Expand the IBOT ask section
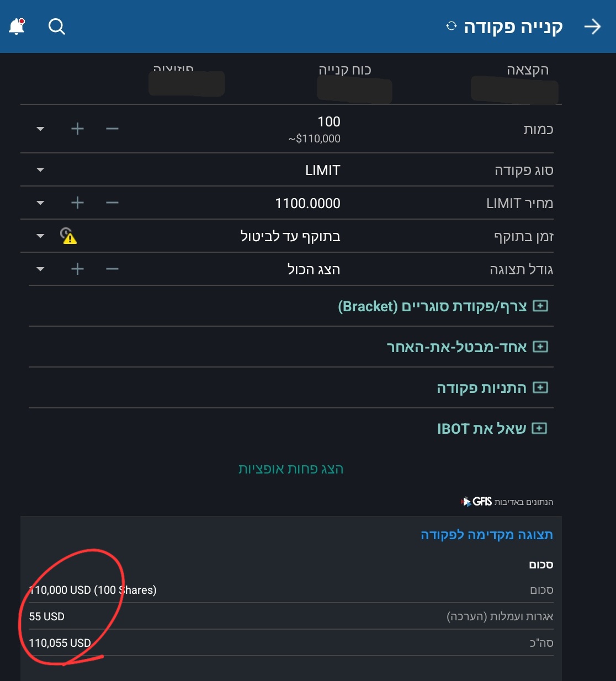The height and width of the screenshot is (681, 616). click(539, 429)
